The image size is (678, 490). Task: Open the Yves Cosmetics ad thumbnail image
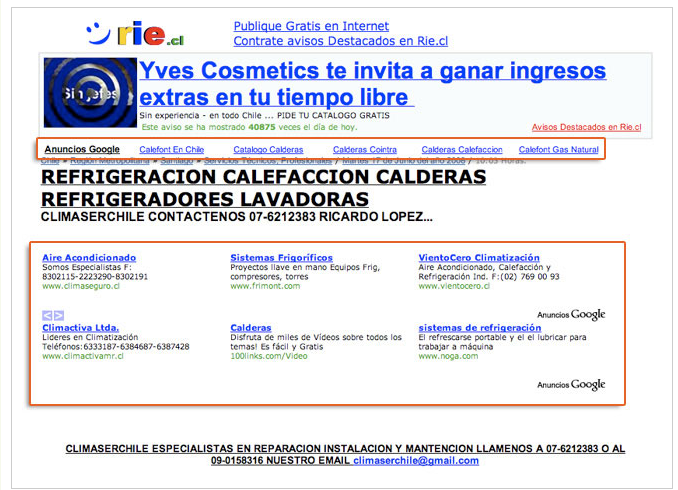tap(90, 93)
